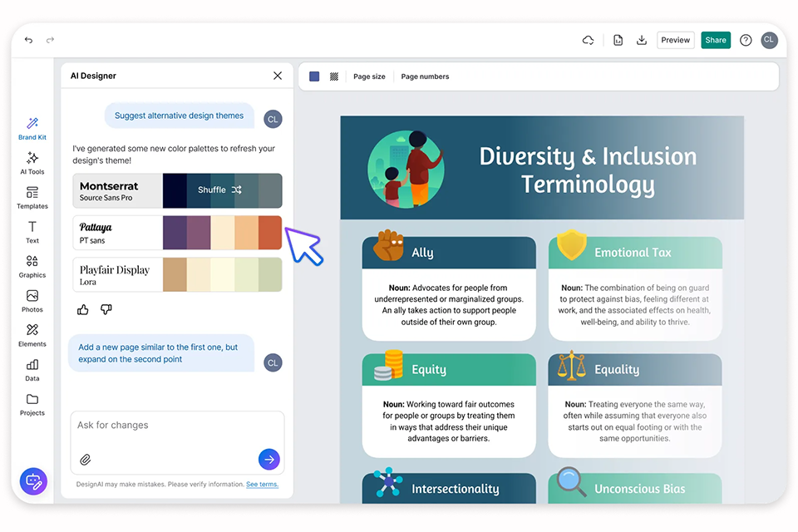Open Projects folder in the sidebar

coord(32,405)
